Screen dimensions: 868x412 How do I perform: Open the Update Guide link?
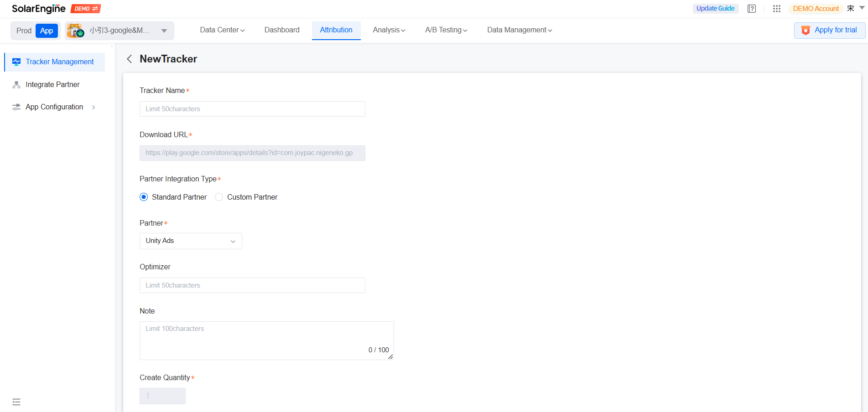point(715,9)
